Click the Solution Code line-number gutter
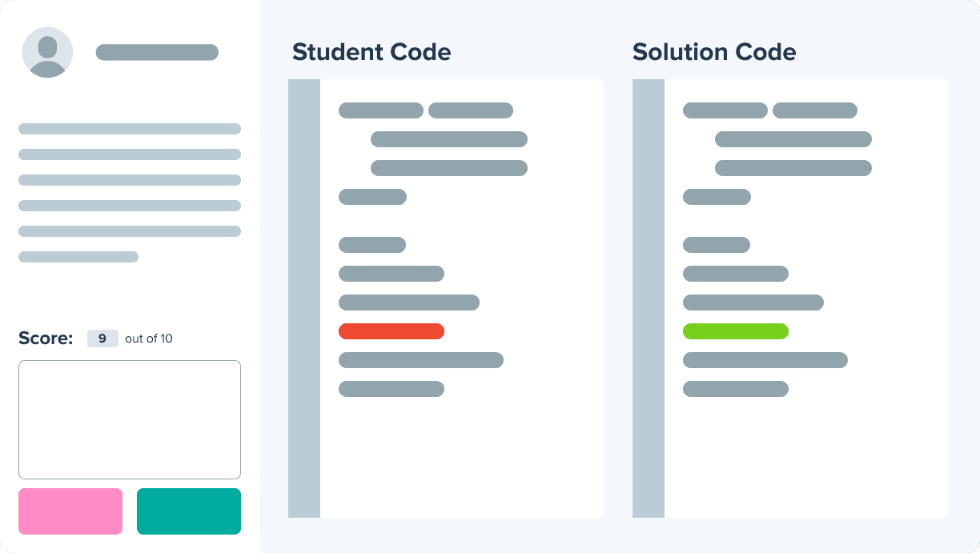This screenshot has height=553, width=980. click(x=649, y=298)
